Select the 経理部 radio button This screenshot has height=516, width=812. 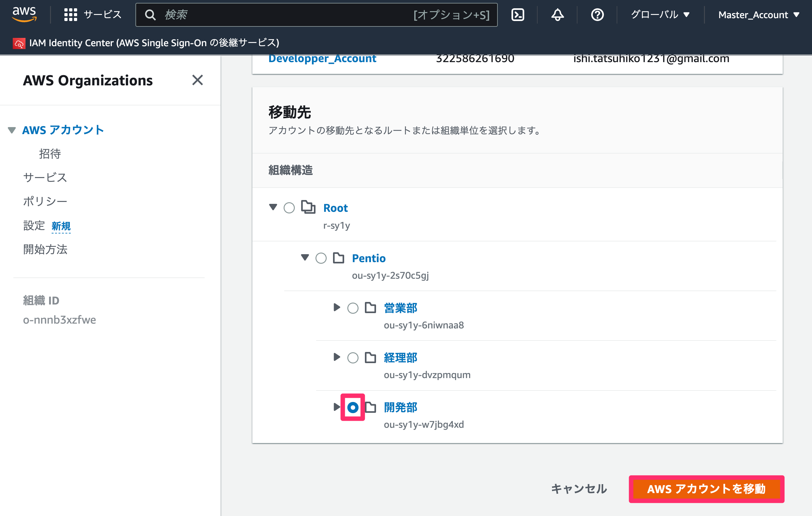pyautogui.click(x=353, y=357)
